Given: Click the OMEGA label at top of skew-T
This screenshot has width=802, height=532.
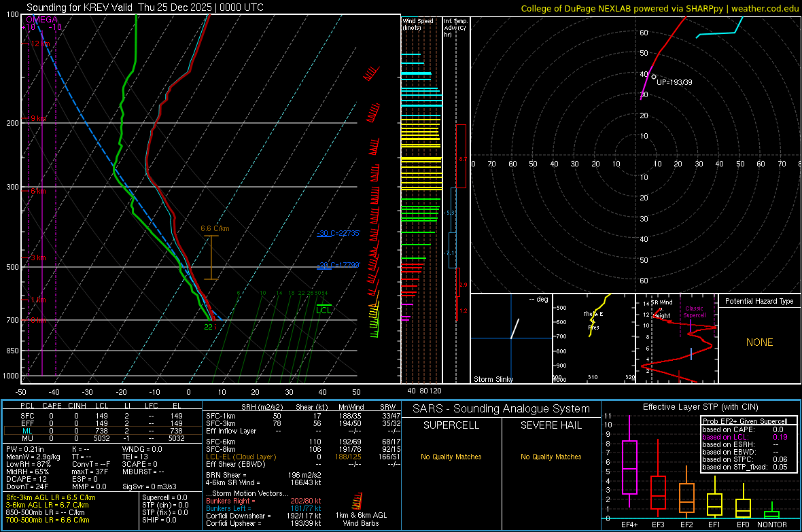Looking at the screenshot, I should (x=41, y=20).
